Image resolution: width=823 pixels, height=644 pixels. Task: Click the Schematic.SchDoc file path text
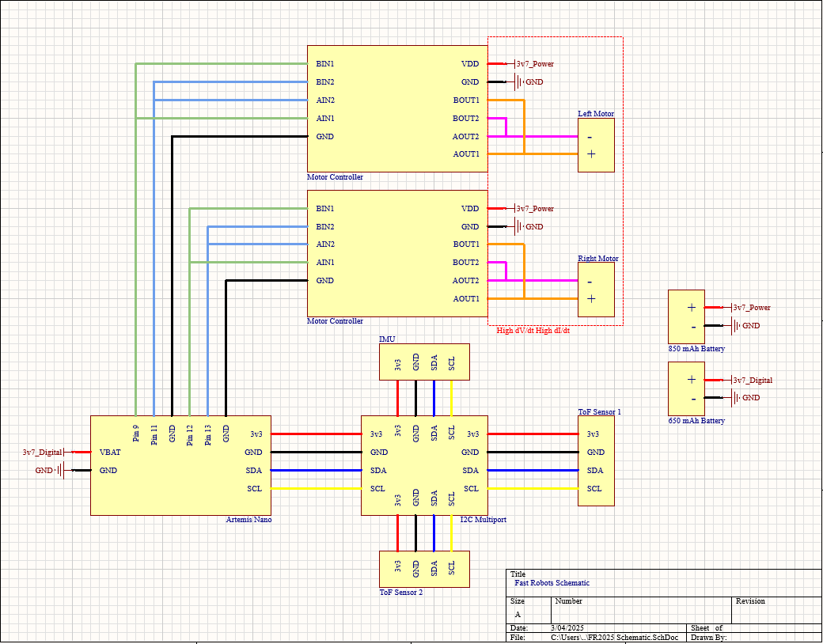click(x=614, y=637)
